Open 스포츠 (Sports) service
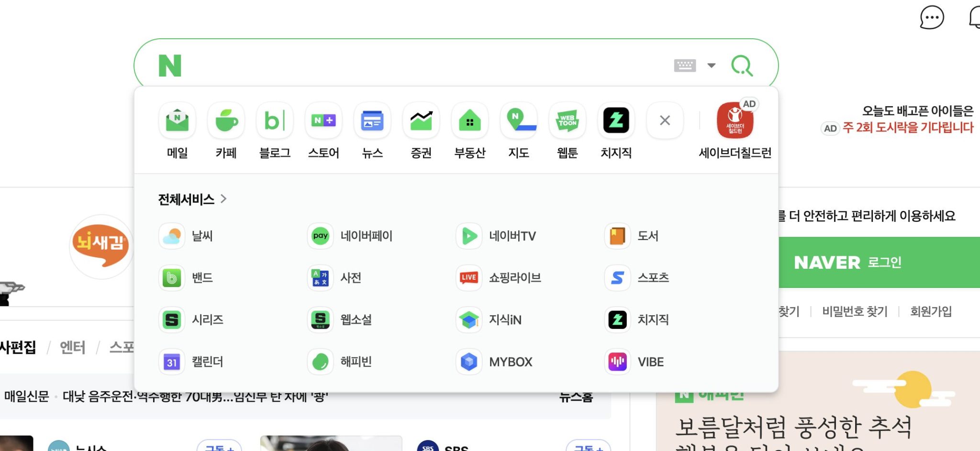This screenshot has width=980, height=451. pos(637,278)
